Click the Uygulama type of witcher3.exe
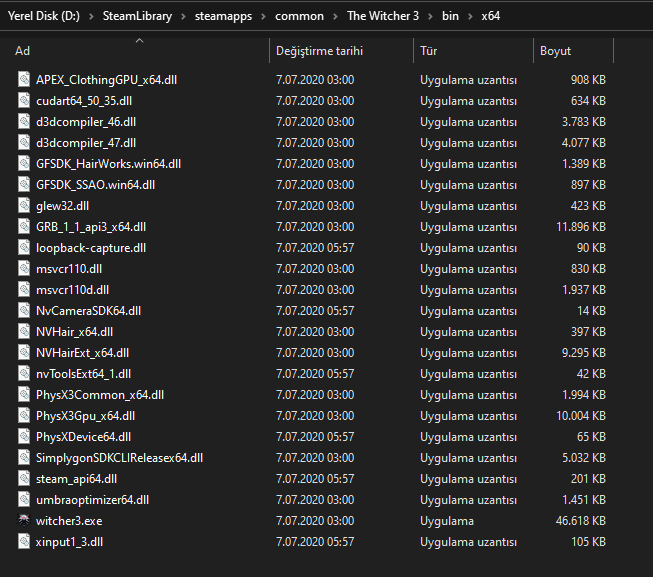 (x=447, y=521)
